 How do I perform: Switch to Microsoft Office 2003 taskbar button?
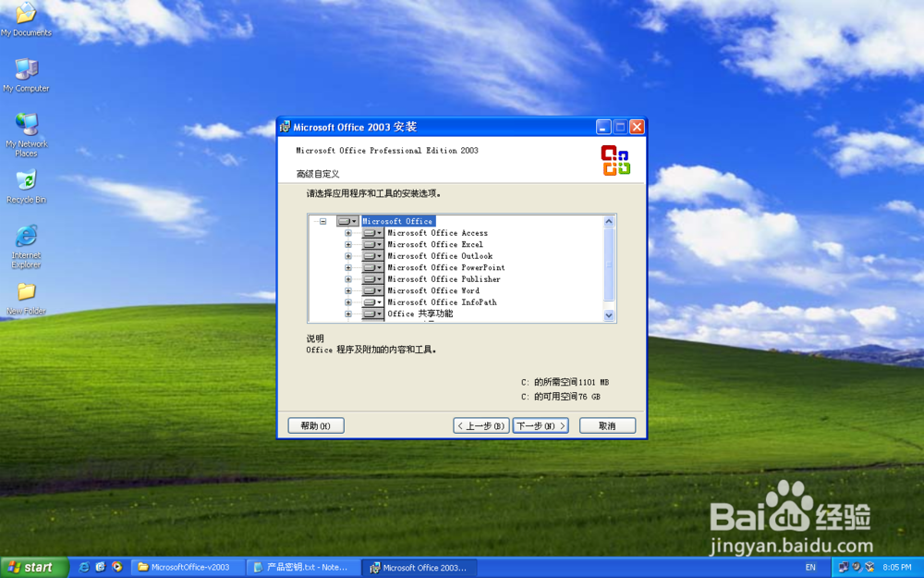tap(419, 567)
